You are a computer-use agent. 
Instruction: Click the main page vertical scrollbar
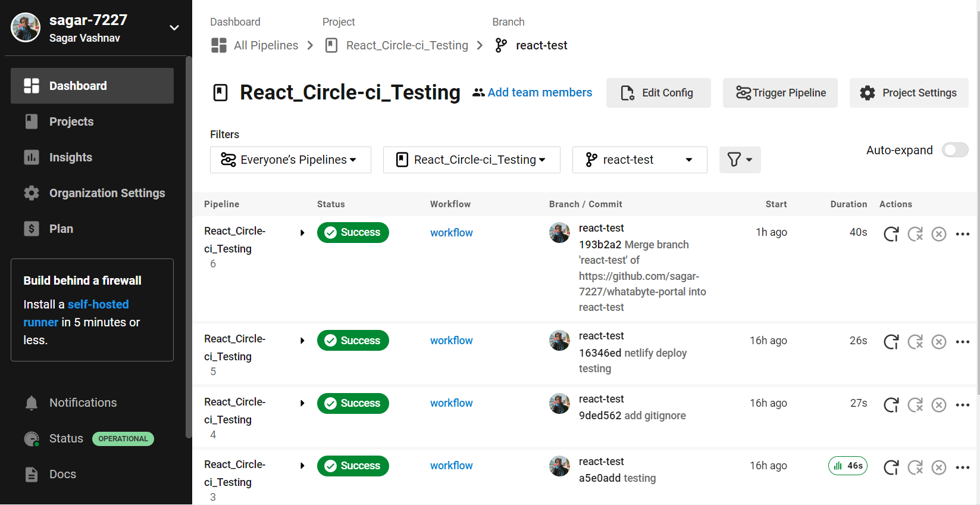(978, 202)
